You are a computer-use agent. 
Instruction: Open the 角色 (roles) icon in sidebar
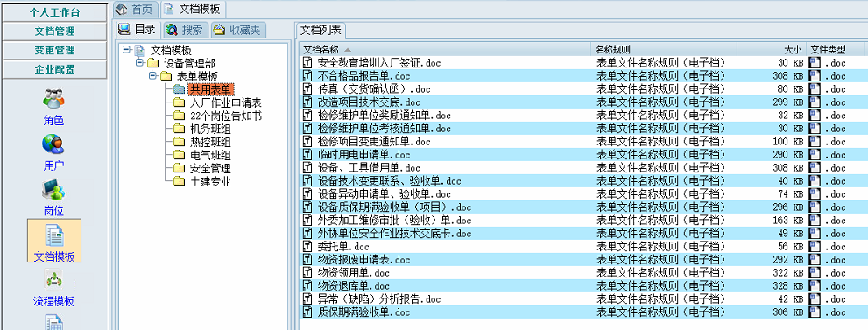coord(53,100)
